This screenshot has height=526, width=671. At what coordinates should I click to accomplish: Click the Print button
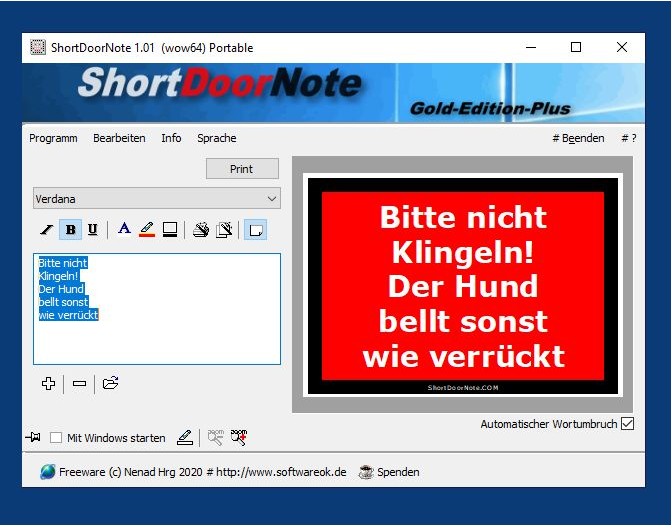click(x=242, y=169)
